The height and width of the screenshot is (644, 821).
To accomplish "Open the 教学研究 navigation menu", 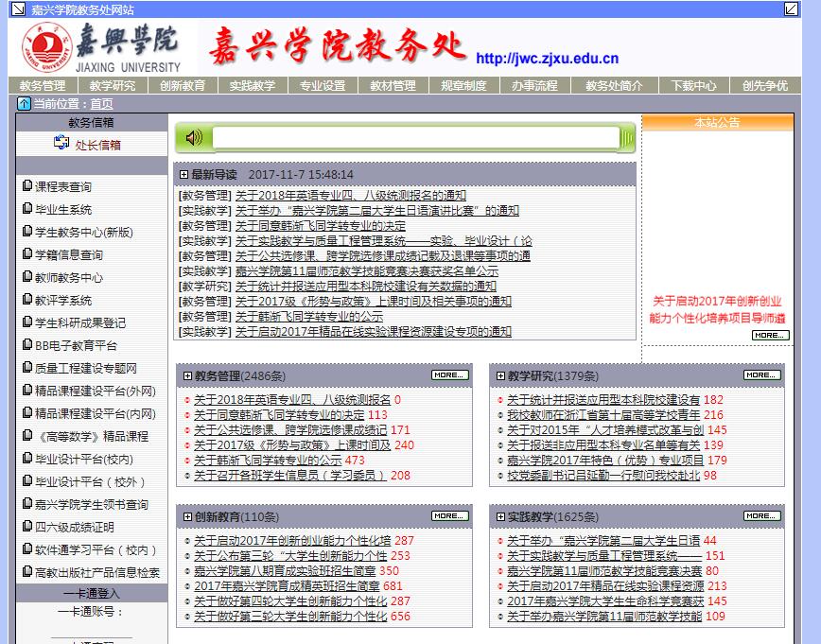I will point(112,85).
